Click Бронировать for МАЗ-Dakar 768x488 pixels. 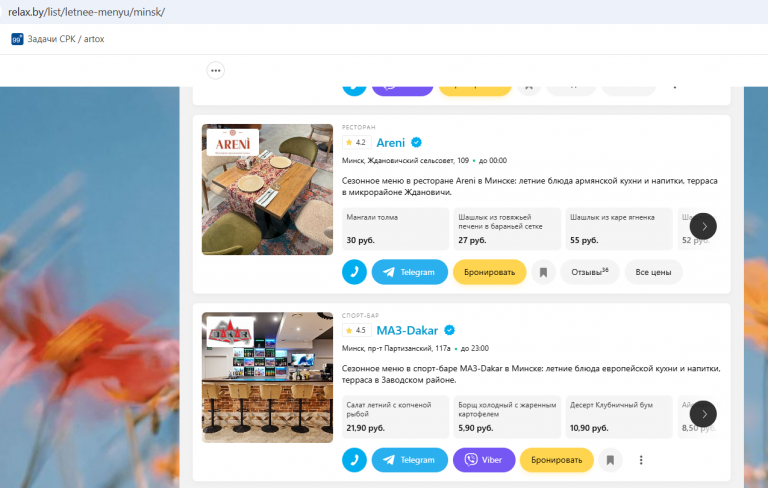tap(556, 460)
